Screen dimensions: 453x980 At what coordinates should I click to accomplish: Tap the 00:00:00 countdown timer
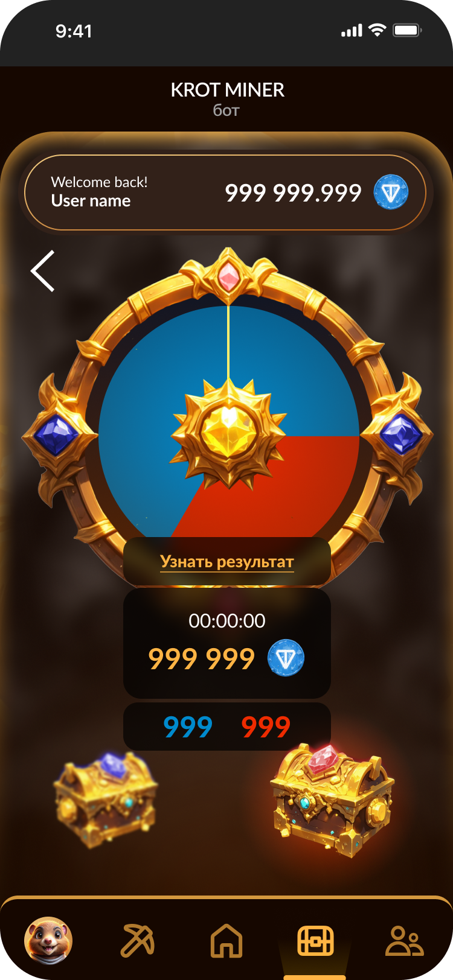227,621
